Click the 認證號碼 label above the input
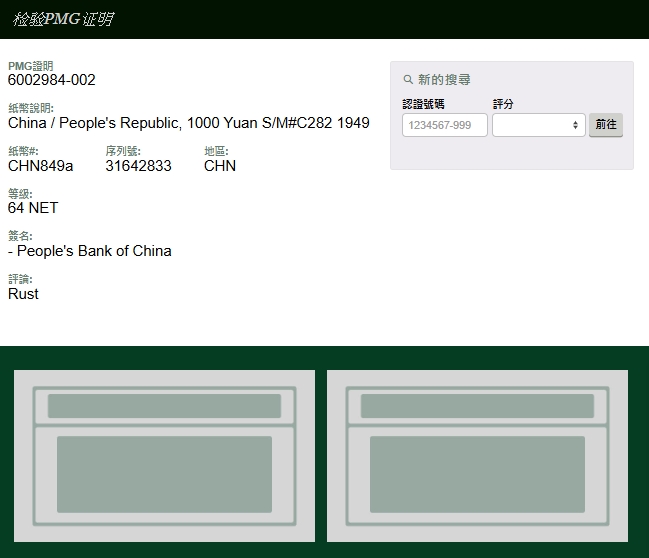Screen dimensions: 649x558 pos(423,104)
